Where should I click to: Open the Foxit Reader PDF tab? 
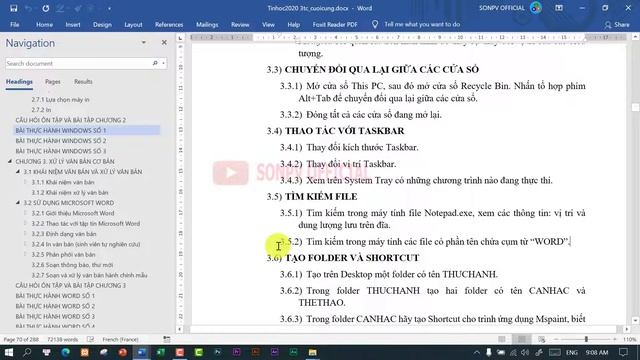pos(335,24)
